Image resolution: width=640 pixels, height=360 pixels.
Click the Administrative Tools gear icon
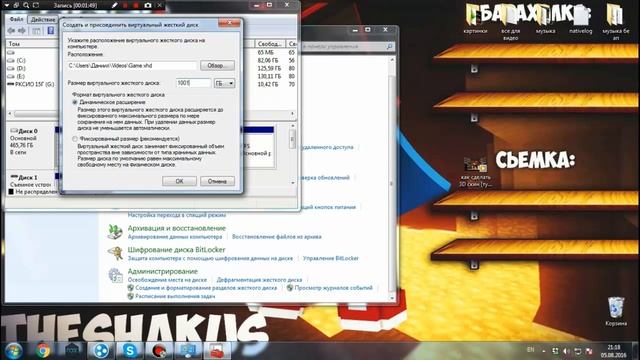tap(115, 276)
